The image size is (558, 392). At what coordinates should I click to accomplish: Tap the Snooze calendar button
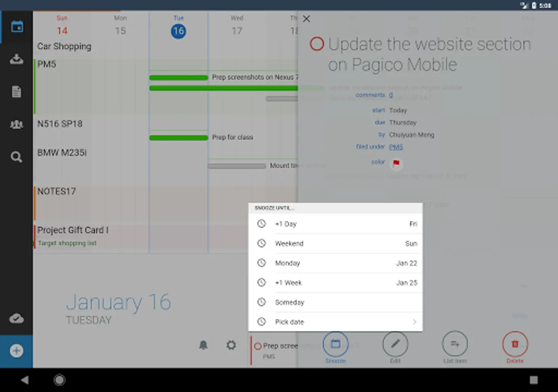coord(335,345)
